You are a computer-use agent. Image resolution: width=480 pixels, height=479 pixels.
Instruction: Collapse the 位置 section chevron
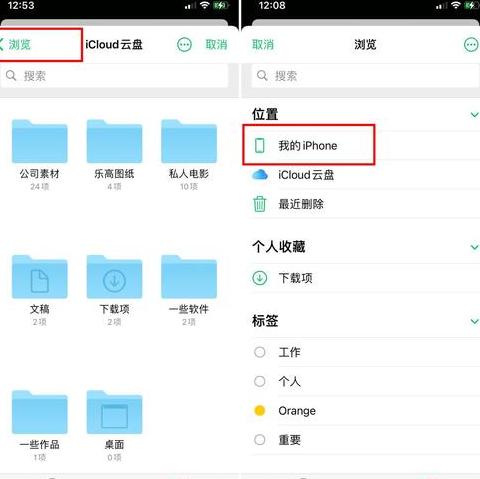pos(474,115)
